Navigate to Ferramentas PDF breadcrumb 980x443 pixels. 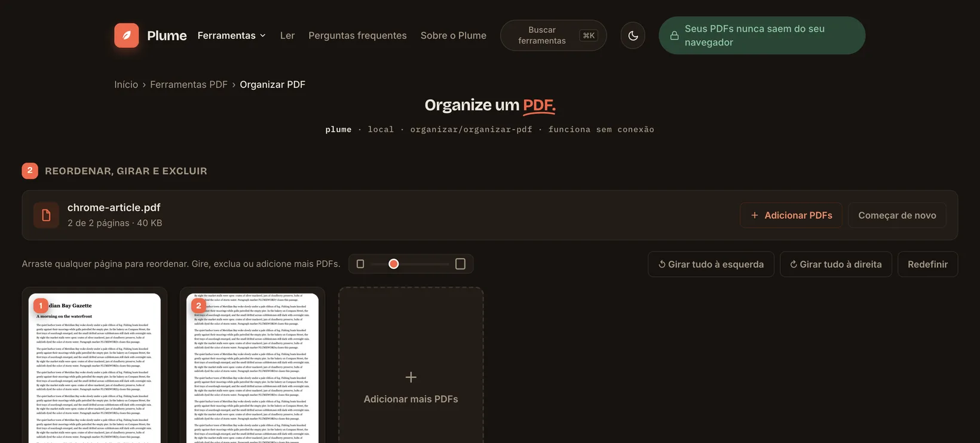(x=189, y=84)
